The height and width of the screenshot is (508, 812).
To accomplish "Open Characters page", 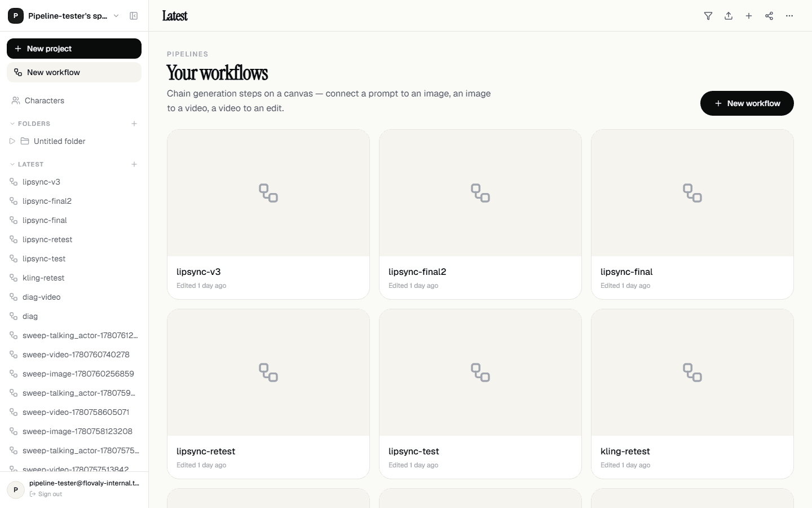I will pos(74,100).
